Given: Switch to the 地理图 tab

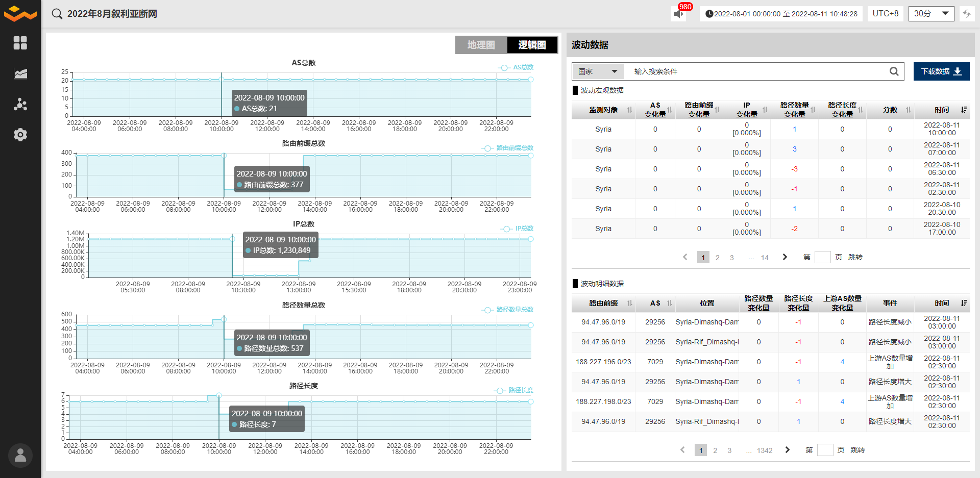Looking at the screenshot, I should click(x=481, y=45).
